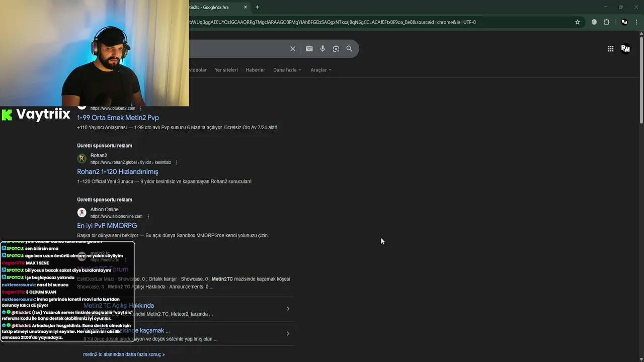Switch to the videolar search tab
The width and height of the screenshot is (644, 362).
[198, 70]
